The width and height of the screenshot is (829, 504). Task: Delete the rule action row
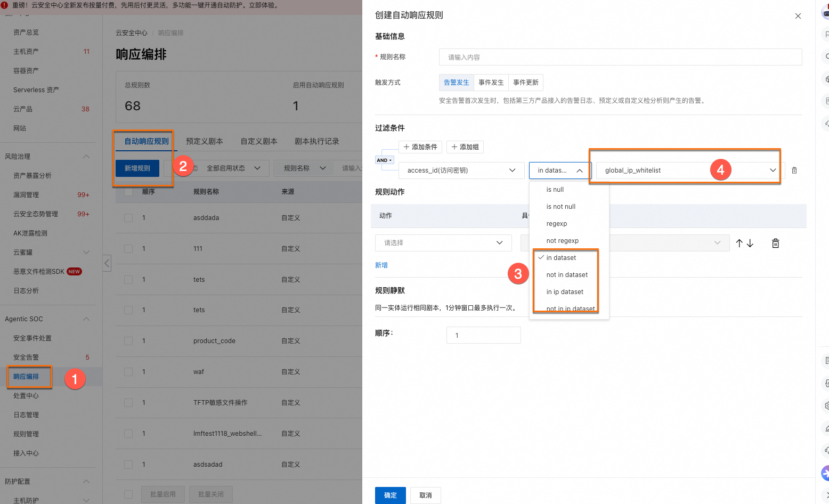(776, 243)
